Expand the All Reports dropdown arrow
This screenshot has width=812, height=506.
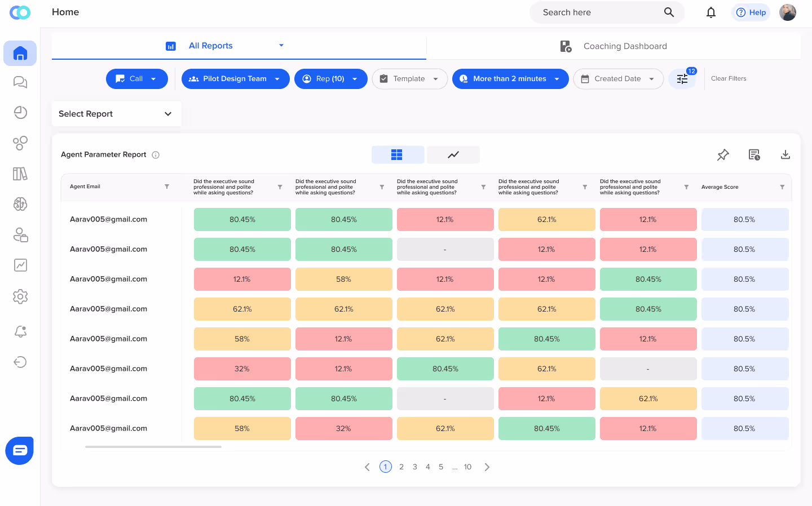pyautogui.click(x=281, y=46)
